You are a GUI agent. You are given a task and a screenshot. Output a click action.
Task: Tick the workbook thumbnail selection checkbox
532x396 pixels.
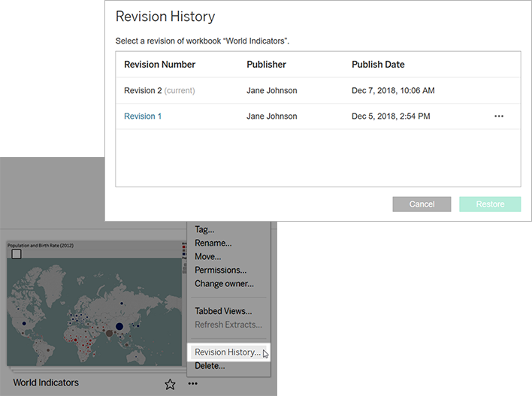tap(17, 254)
